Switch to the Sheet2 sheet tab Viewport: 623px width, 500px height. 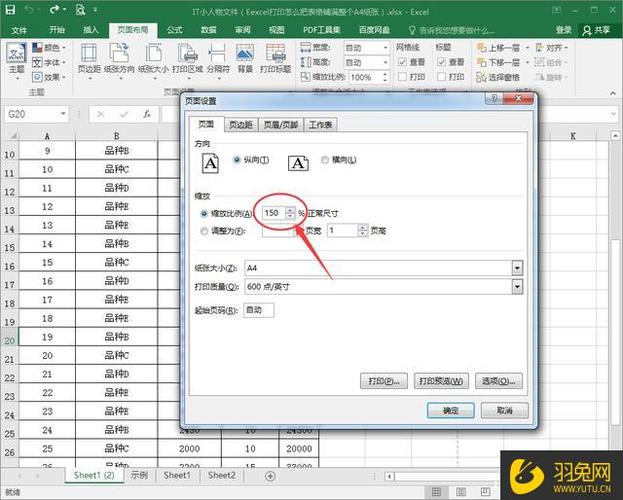coord(221,475)
